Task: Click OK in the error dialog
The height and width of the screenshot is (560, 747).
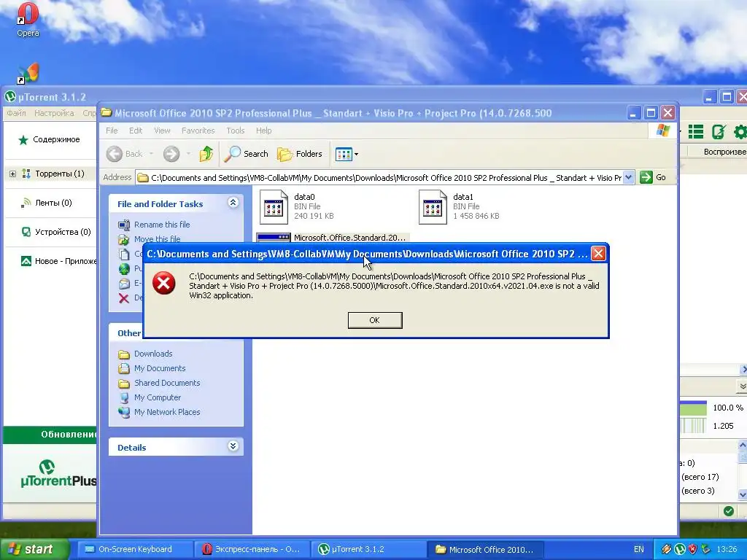Action: (375, 320)
